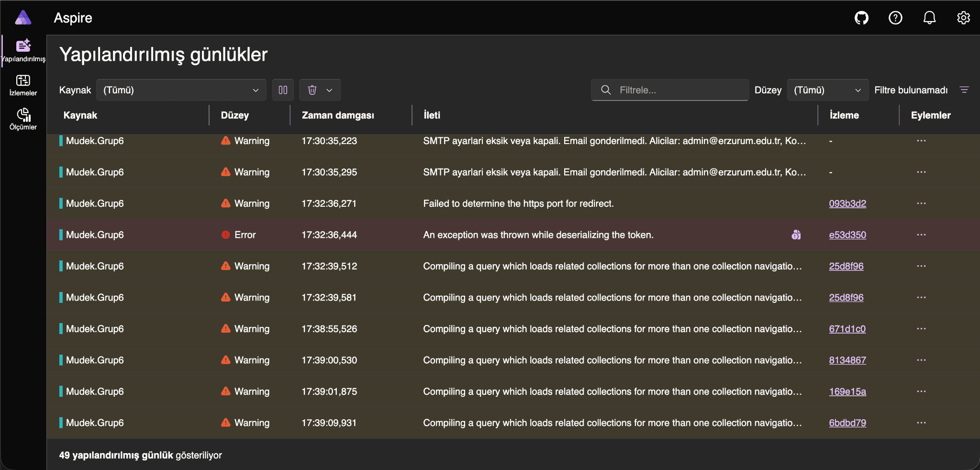Click warning triangle icon at 17:38:55,526
980x470 pixels.
pos(226,328)
